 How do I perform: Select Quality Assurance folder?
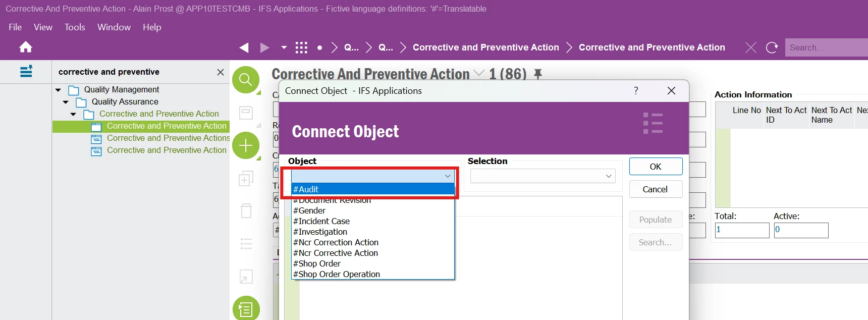click(x=125, y=102)
